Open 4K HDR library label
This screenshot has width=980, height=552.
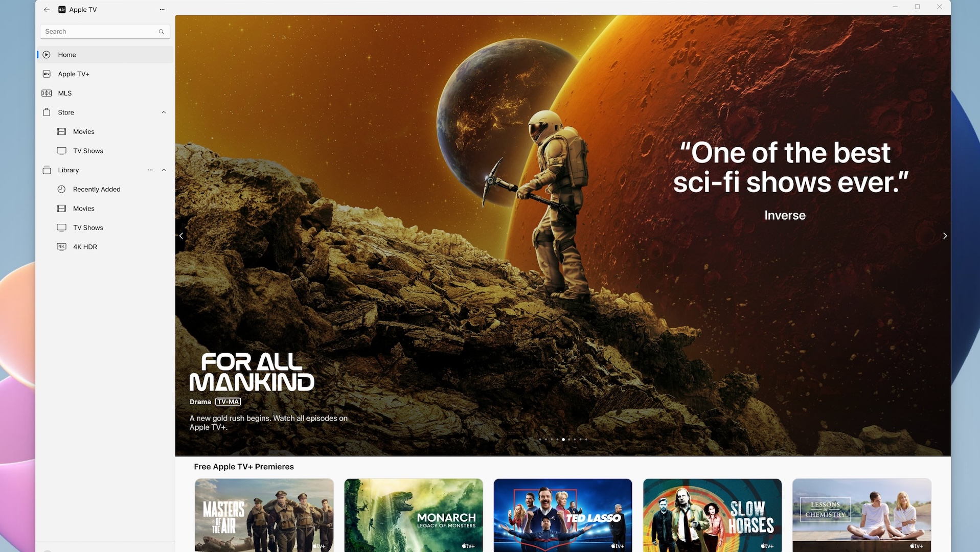(85, 247)
